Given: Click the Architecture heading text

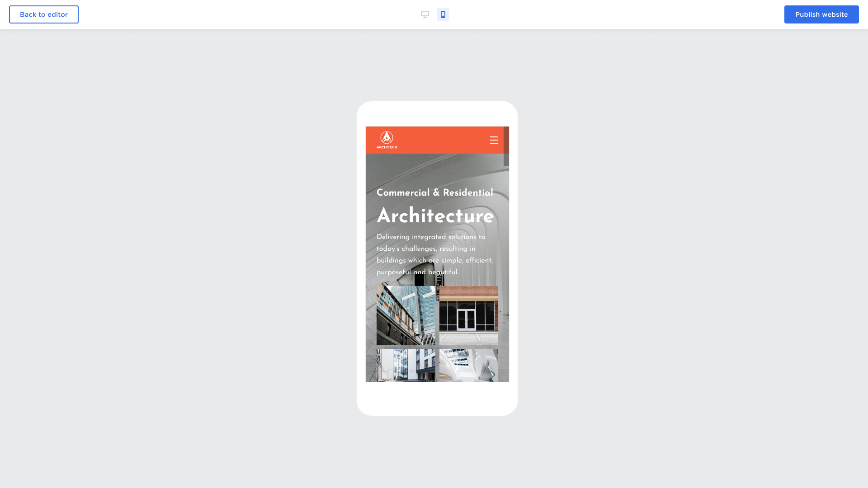Looking at the screenshot, I should coord(435,216).
